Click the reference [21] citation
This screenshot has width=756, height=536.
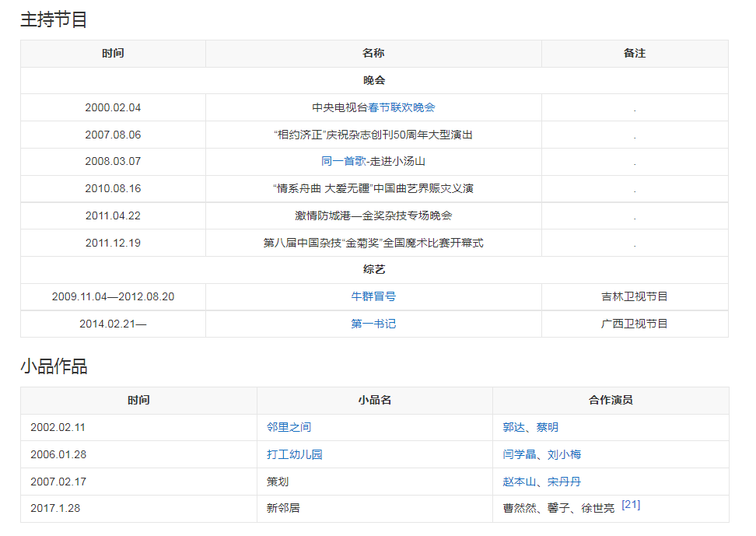(x=631, y=505)
